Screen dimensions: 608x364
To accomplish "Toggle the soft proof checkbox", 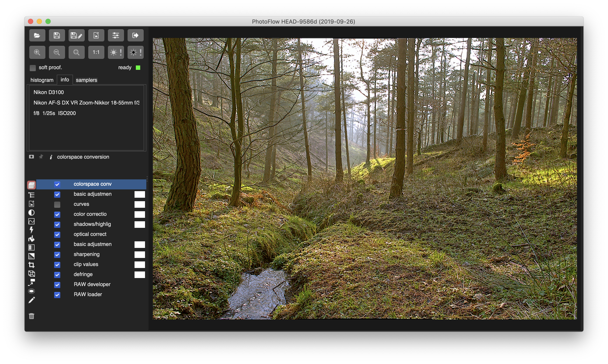I will point(33,68).
